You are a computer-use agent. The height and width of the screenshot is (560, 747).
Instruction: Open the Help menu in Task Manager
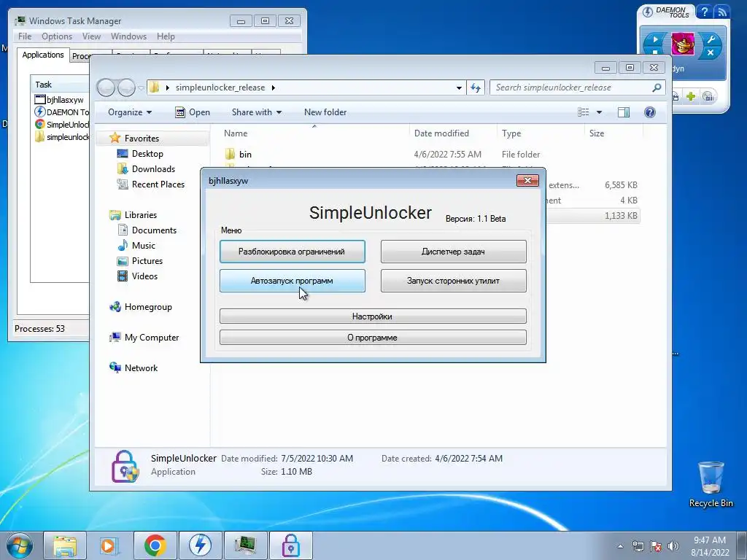[166, 36]
